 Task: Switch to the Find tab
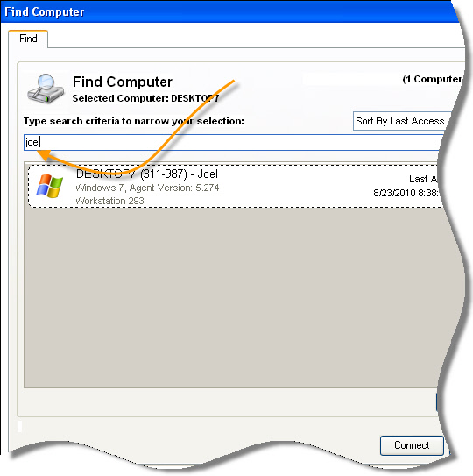click(x=28, y=39)
